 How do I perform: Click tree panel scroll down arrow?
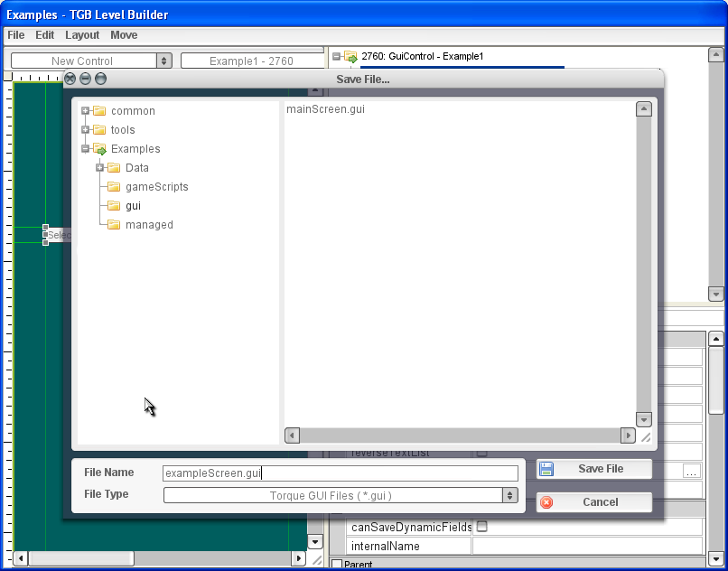(715, 294)
